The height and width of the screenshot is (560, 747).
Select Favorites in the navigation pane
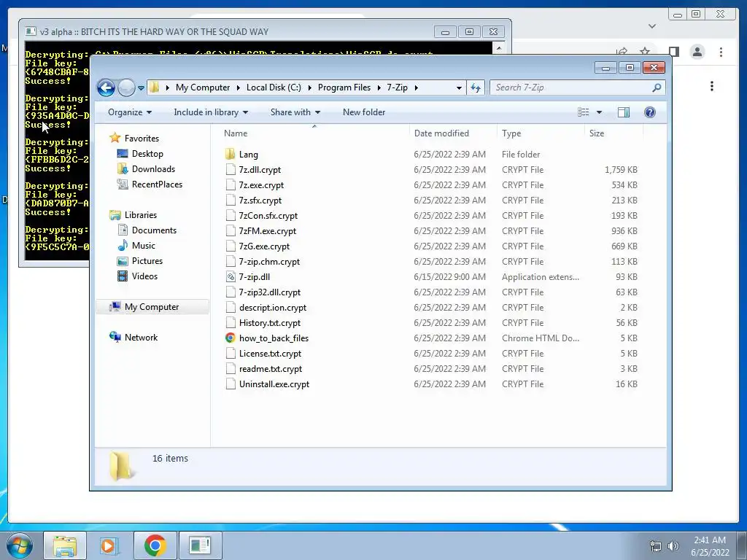[142, 139]
